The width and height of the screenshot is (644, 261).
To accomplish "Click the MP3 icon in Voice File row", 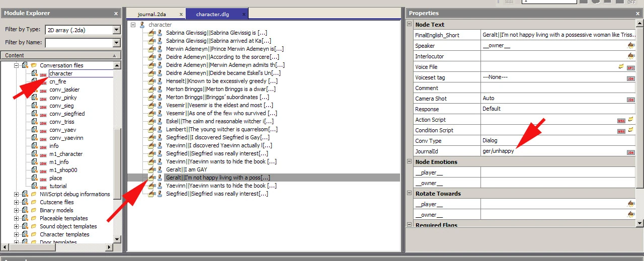I will (x=631, y=67).
